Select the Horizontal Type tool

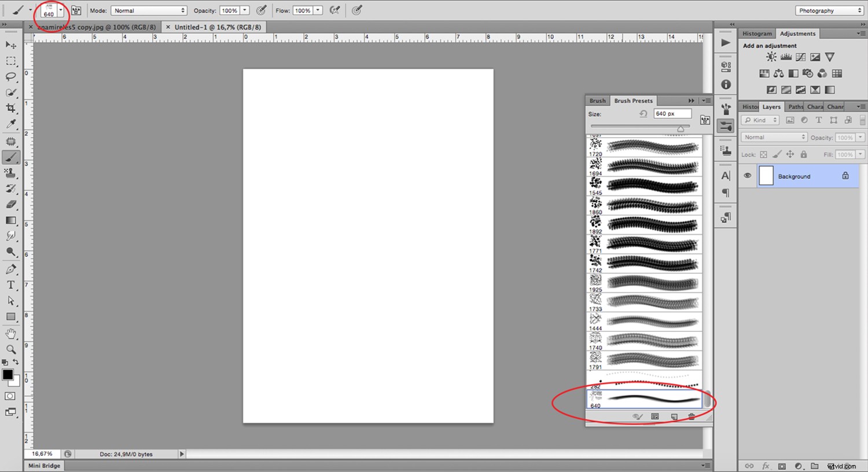10,285
